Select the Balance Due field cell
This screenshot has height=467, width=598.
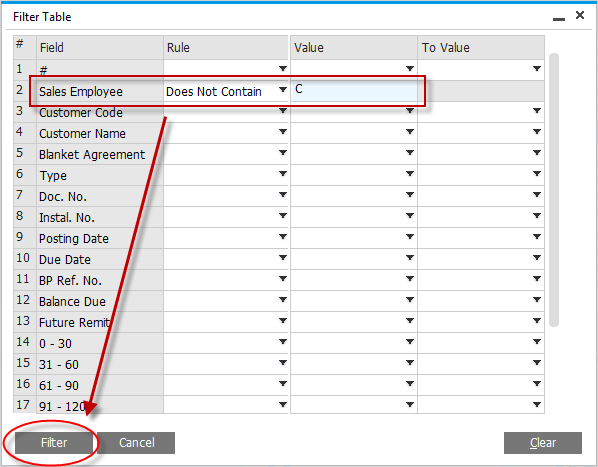click(x=100, y=301)
